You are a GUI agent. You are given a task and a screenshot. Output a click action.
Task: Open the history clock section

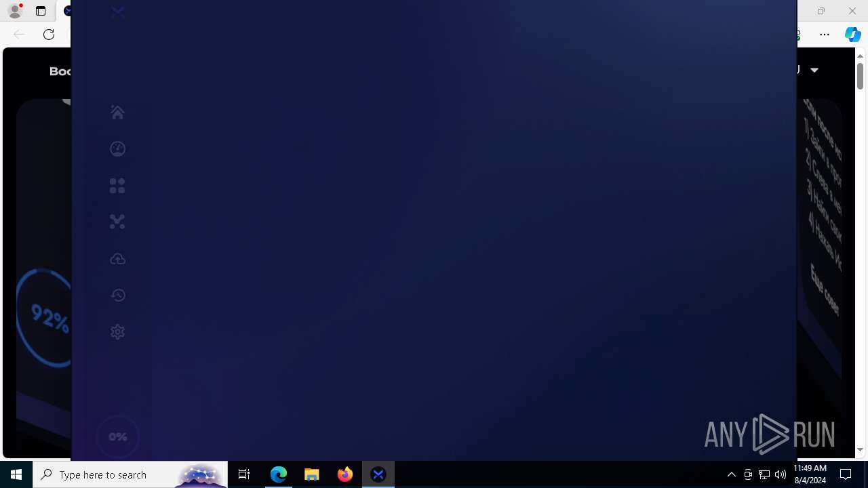117,295
